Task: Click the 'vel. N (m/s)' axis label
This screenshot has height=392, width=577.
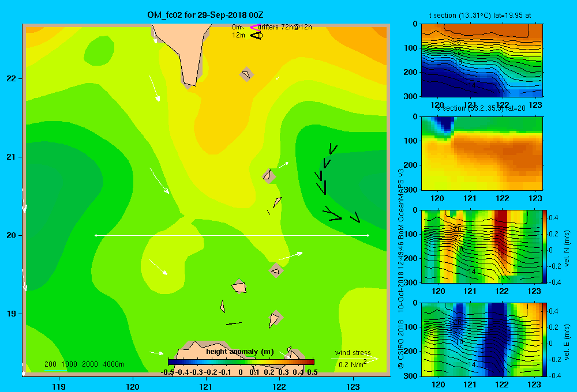Action: 567,248
